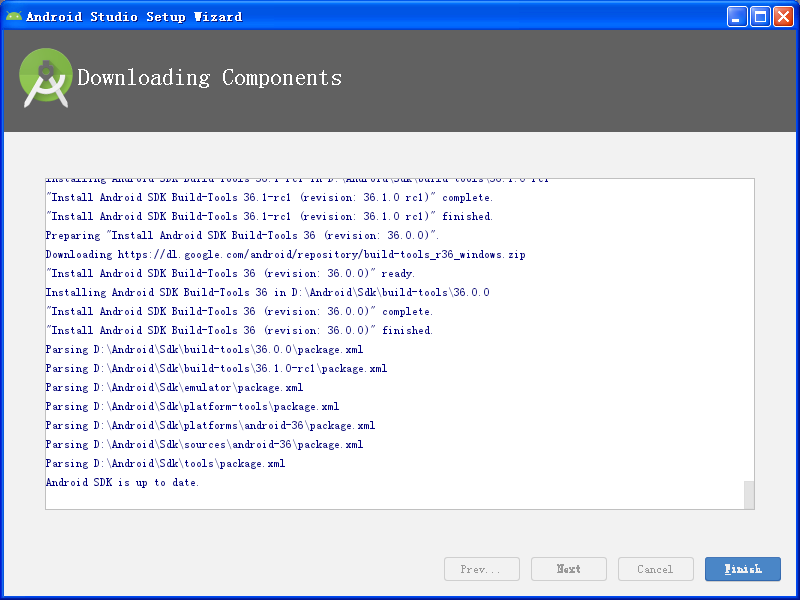Click the Prev... button
The width and height of the screenshot is (800, 600).
point(482,569)
